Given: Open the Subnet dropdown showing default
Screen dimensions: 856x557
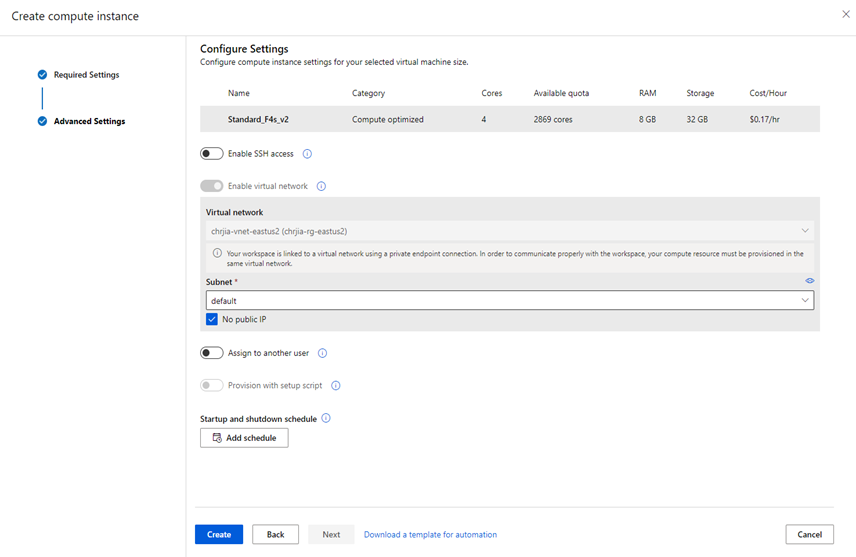Looking at the screenshot, I should coord(510,300).
